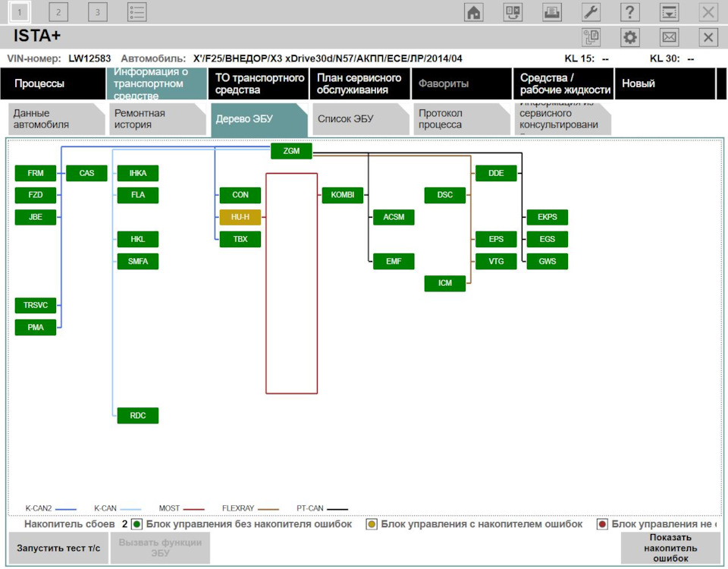The height and width of the screenshot is (569, 728).
Task: Select the HKL control unit
Action: coord(138,239)
